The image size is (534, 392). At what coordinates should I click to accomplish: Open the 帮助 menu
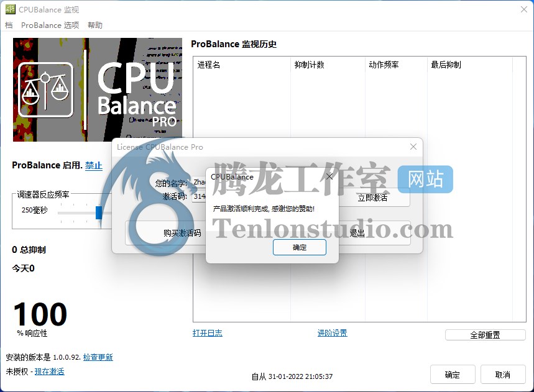tap(94, 25)
